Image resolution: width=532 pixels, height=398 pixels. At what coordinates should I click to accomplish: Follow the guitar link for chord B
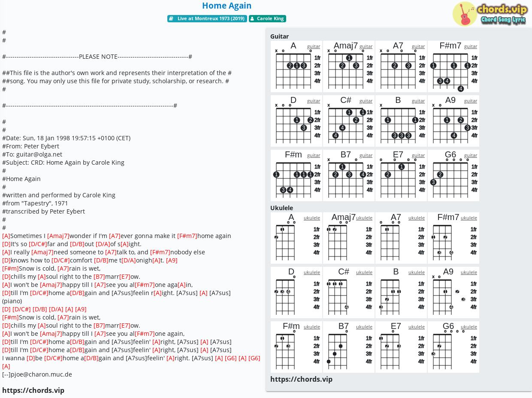(418, 101)
